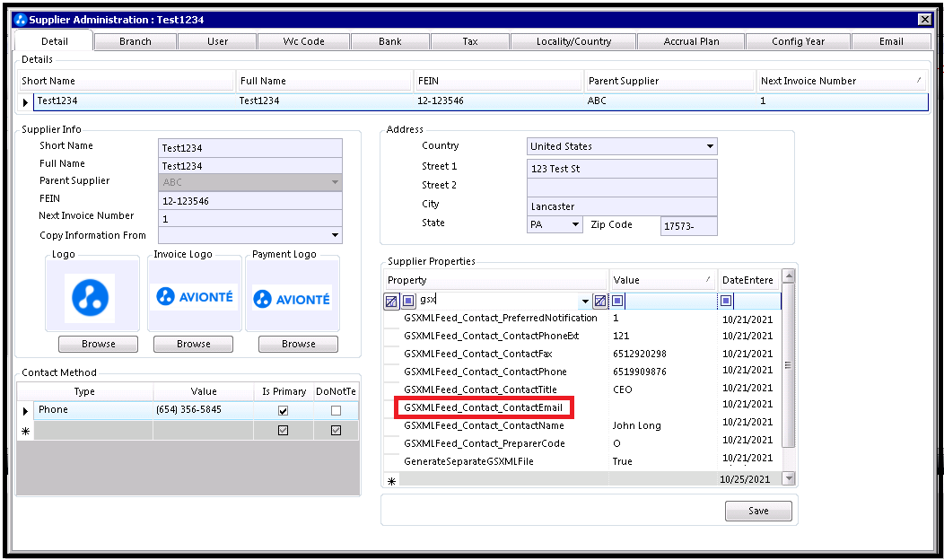Click Browse under Invoice Logo
944x560 pixels.
[x=193, y=344]
